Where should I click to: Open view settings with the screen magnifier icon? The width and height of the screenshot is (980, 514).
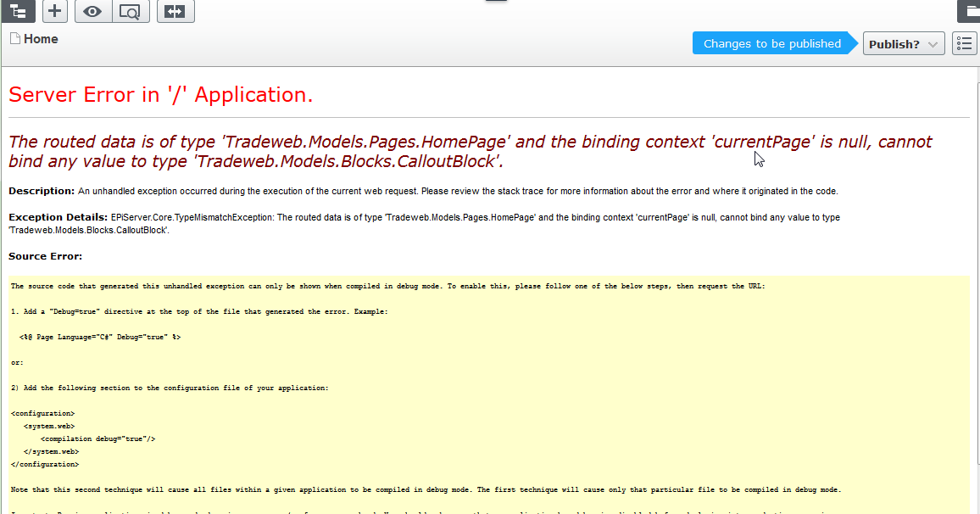(131, 11)
